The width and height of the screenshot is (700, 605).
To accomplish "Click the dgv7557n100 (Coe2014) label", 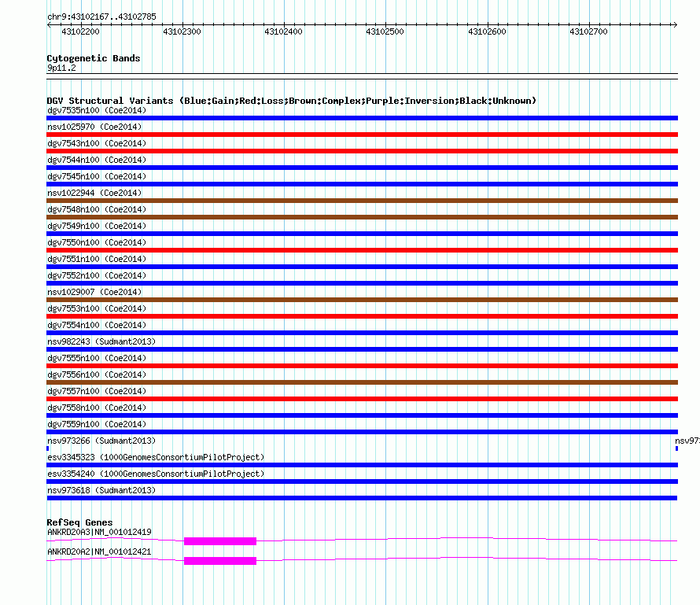I will coord(97,391).
